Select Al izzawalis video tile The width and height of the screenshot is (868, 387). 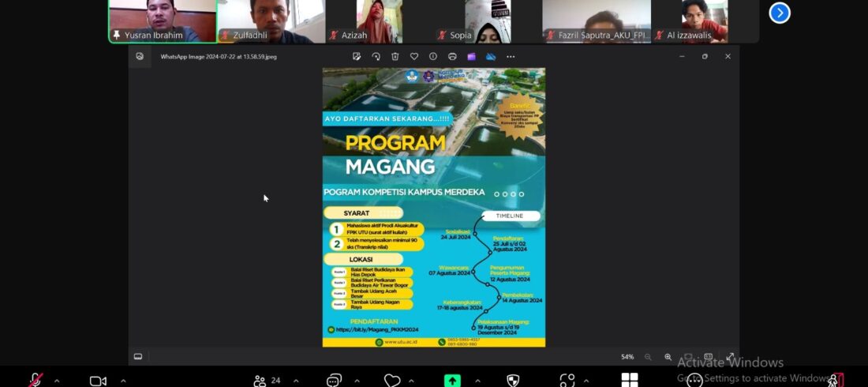(705, 21)
